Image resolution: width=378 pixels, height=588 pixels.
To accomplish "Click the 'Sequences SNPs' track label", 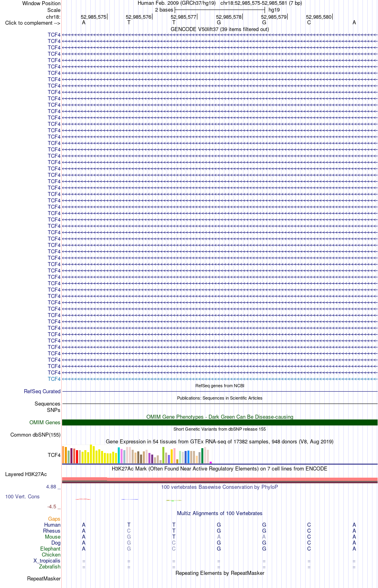I will pyautogui.click(x=47, y=407).
